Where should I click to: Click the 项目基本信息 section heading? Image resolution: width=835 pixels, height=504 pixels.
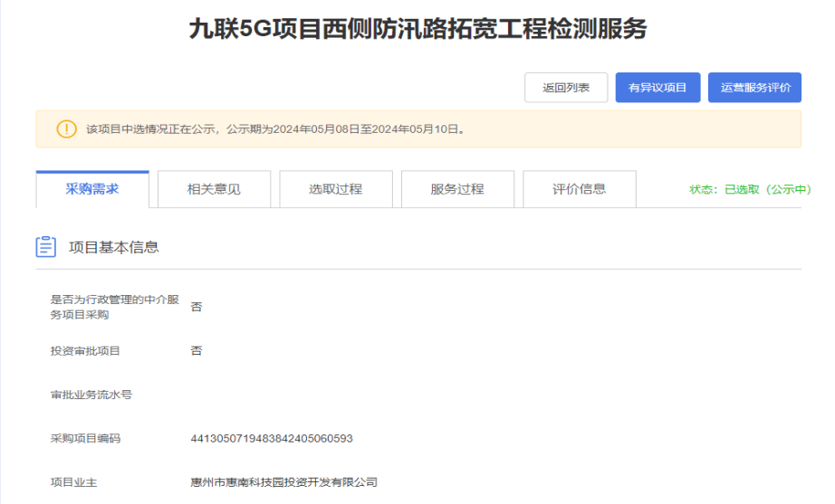click(x=114, y=247)
